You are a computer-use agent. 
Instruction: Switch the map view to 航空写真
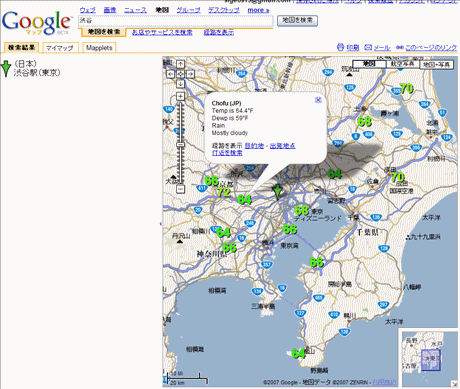(x=403, y=64)
